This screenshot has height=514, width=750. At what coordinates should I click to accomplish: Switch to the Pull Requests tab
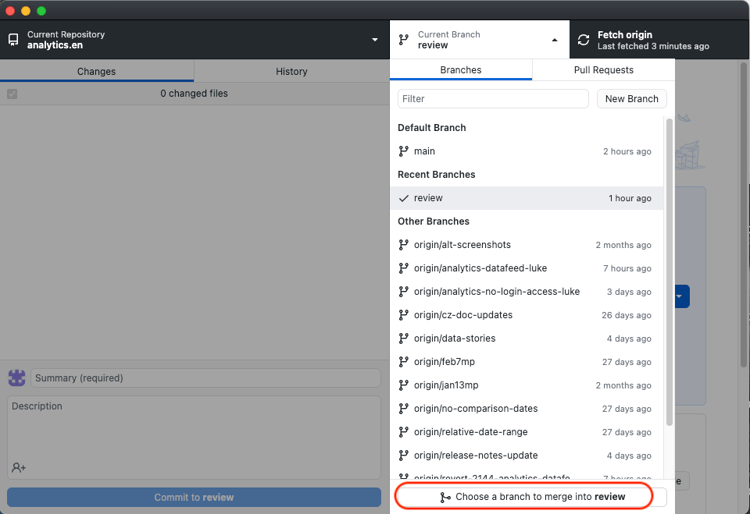pyautogui.click(x=603, y=70)
